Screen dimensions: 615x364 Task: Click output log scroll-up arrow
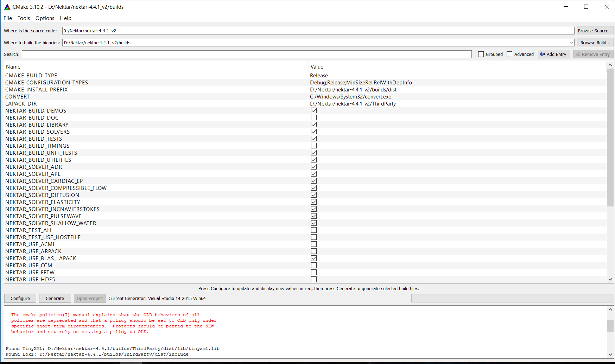pyautogui.click(x=610, y=309)
